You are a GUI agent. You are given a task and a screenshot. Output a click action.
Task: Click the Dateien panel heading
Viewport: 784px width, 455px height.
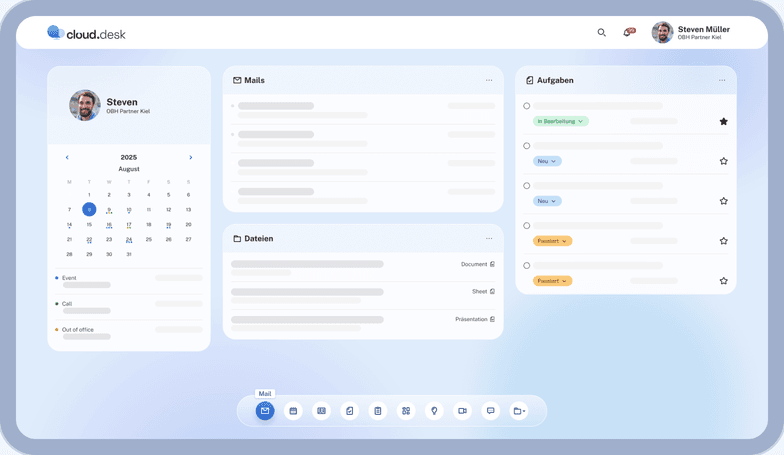point(258,238)
